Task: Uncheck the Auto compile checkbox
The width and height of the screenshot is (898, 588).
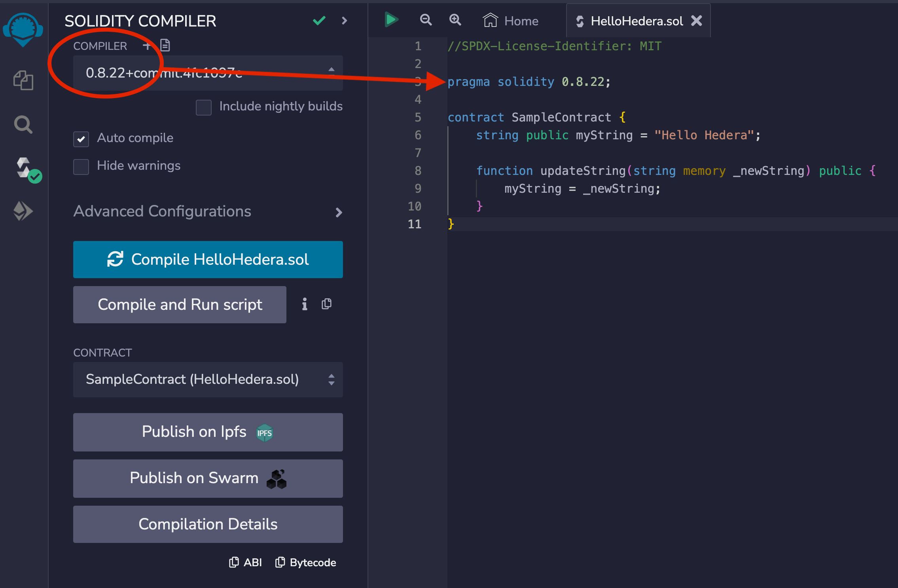Action: 81,139
